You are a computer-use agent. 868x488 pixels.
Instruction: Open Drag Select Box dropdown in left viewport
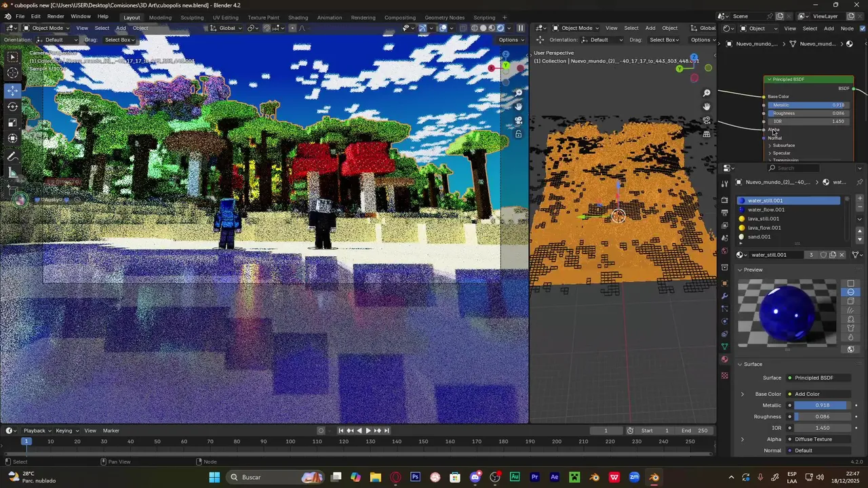tap(120, 39)
